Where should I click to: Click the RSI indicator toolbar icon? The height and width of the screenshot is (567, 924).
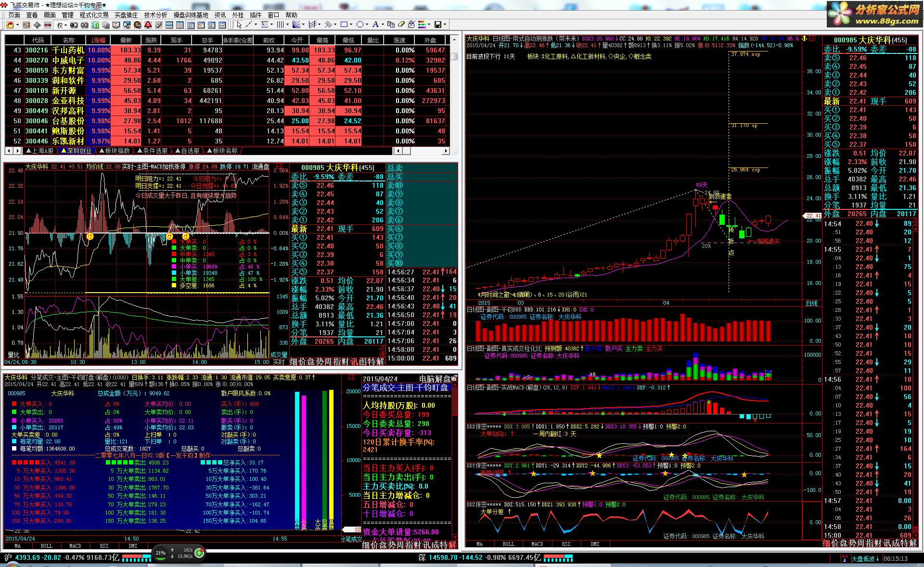click(x=26, y=25)
